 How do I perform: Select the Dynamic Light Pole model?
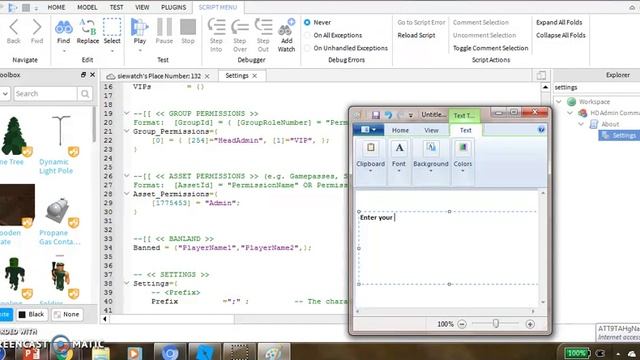(60, 145)
